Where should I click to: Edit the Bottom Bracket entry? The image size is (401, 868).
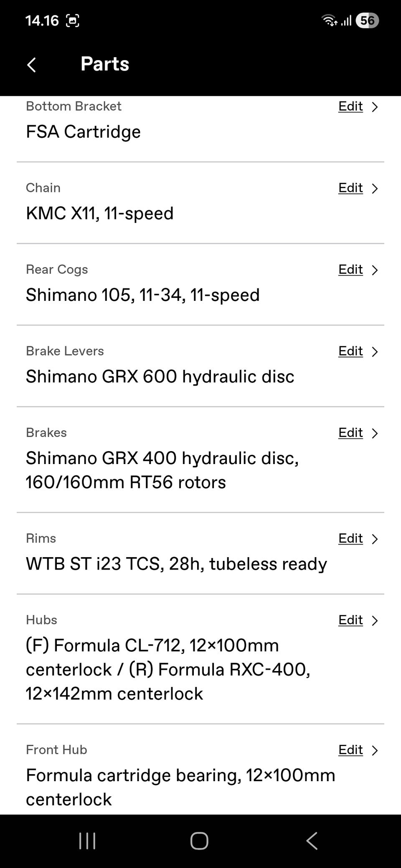[350, 106]
